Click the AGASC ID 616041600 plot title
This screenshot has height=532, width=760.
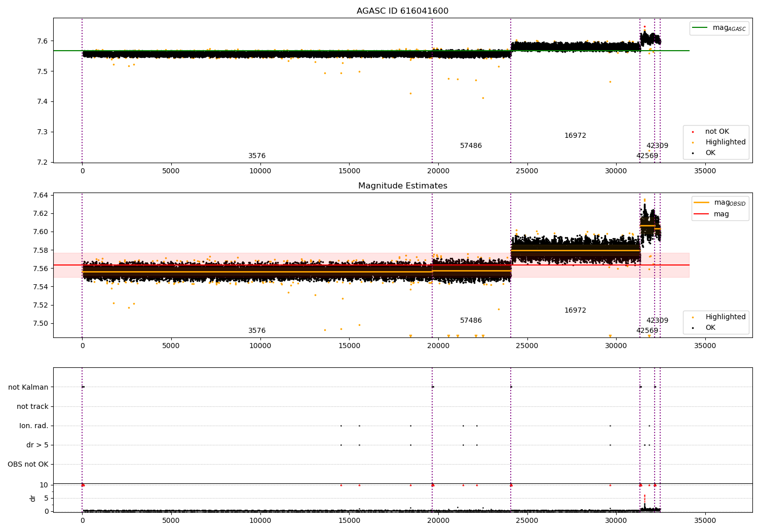[402, 11]
